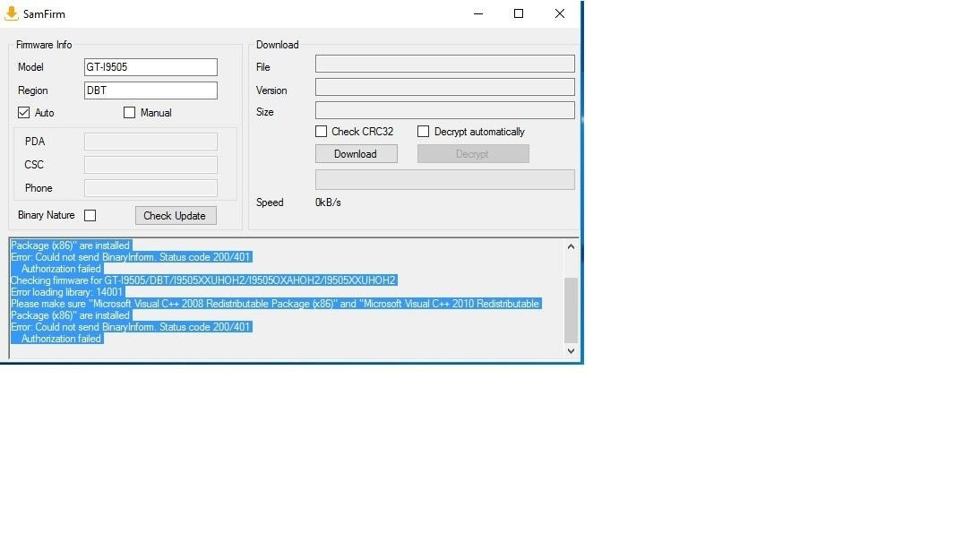Enable Check CRC32 option
980x551 pixels.
coord(322,132)
